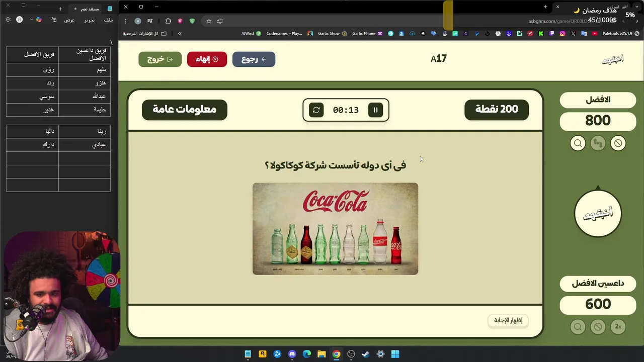Open the YouTube bookmark icon
The image size is (644, 362).
coord(595,34)
